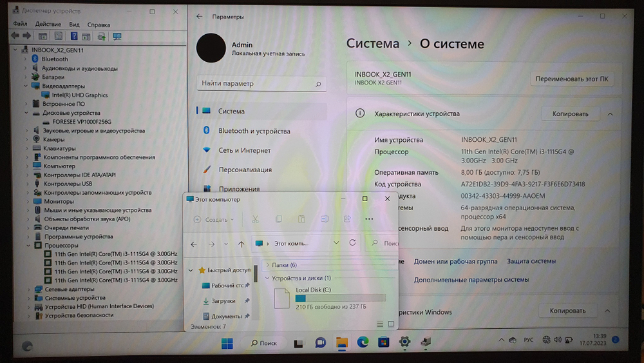
Task: Collapse the Дисковые устройства node
Action: 26,113
